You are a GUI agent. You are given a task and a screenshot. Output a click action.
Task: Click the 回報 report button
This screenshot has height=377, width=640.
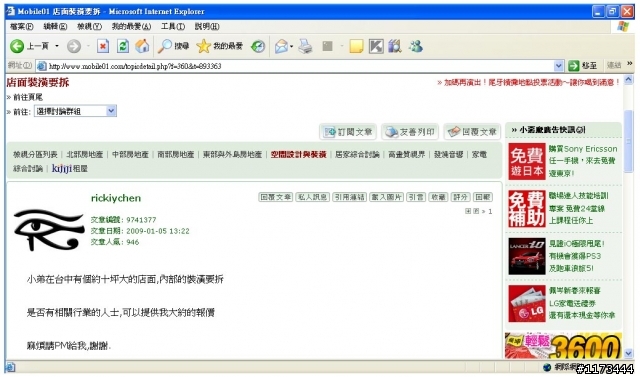point(482,197)
